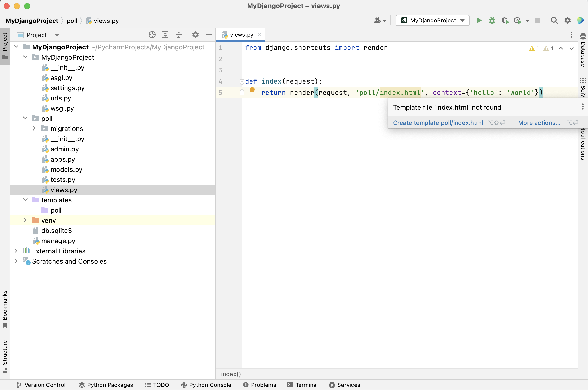Click the Profile run icon
This screenshot has width=588, height=390.
pos(518,20)
